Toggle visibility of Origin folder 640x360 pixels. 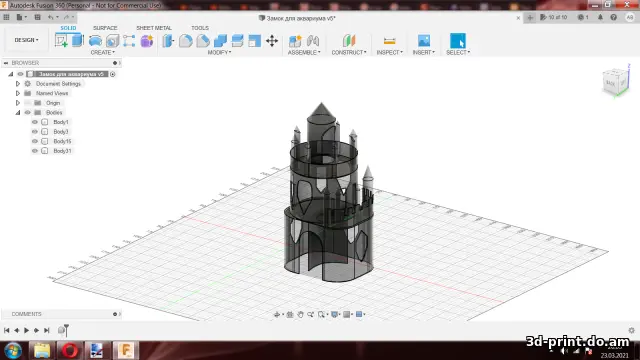point(27,103)
